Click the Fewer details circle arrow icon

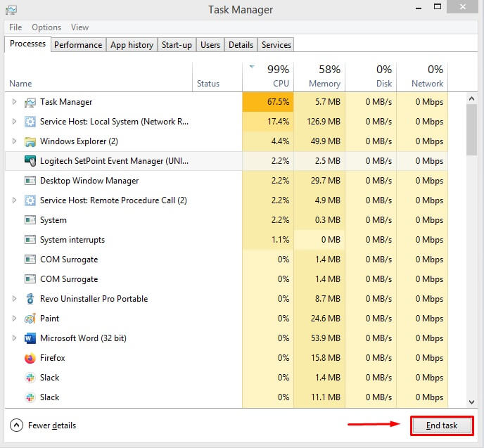click(16, 425)
